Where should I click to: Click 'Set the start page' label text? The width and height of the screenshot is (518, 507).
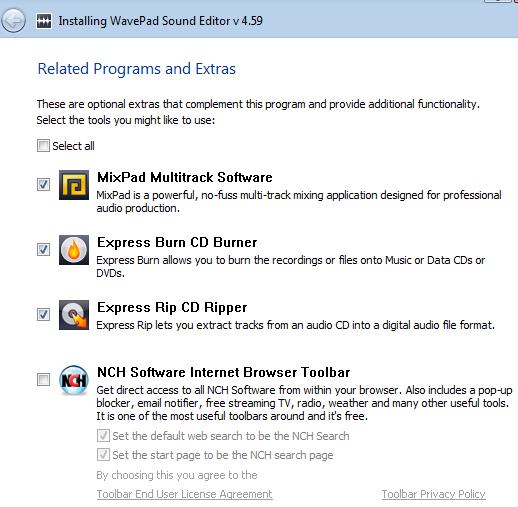coord(223,455)
